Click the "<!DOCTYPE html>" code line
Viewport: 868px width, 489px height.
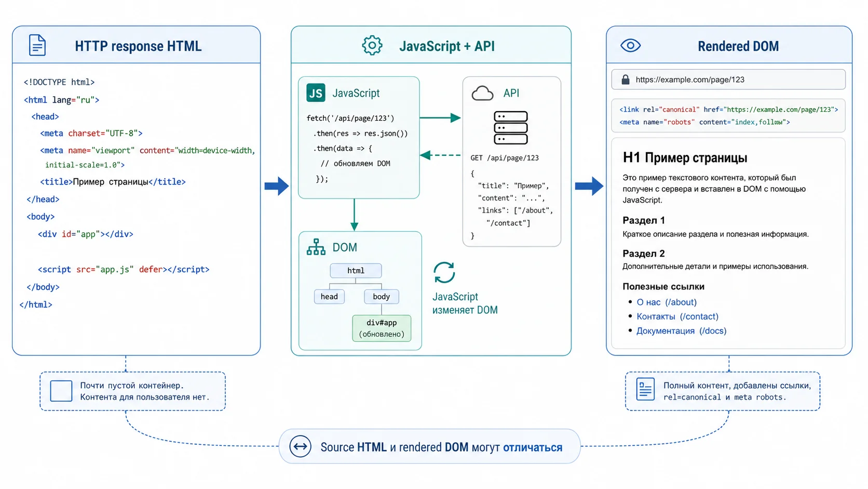point(59,82)
